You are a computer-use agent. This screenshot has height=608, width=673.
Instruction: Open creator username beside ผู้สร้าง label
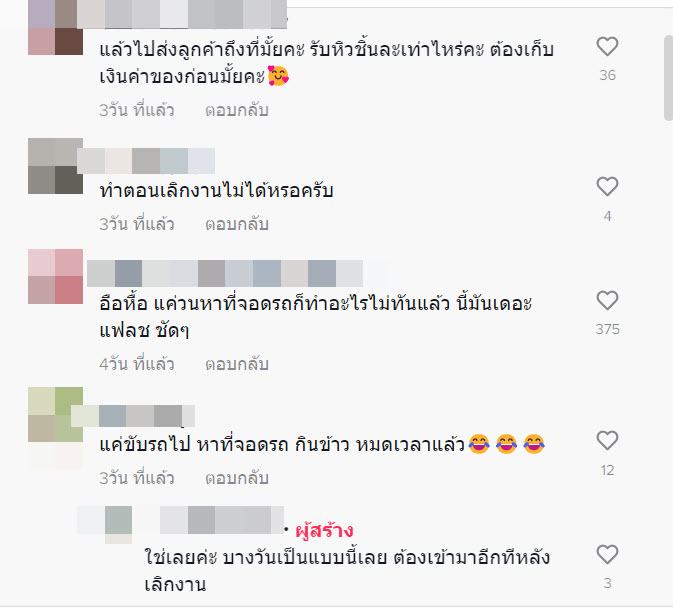[222, 520]
